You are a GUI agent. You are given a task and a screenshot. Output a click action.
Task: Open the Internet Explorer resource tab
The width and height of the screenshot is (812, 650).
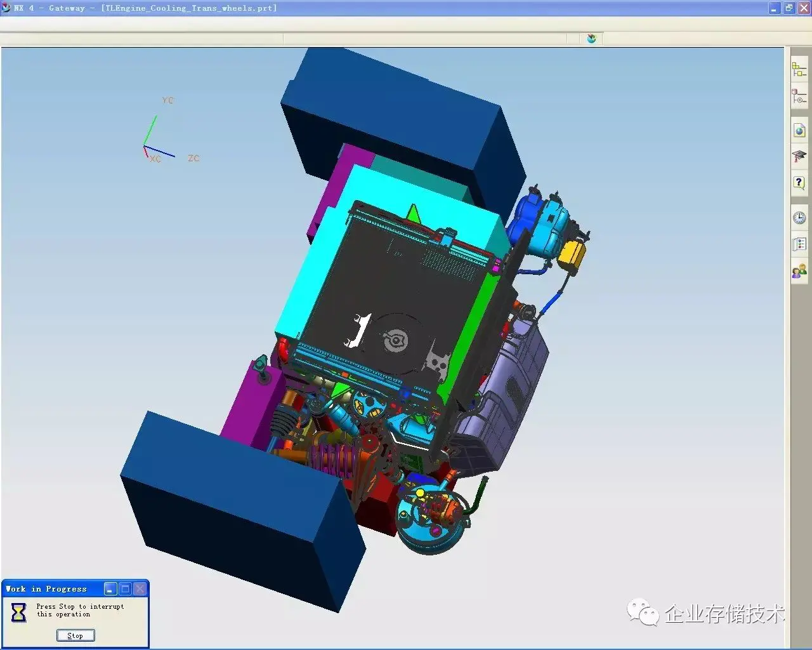pyautogui.click(x=799, y=131)
